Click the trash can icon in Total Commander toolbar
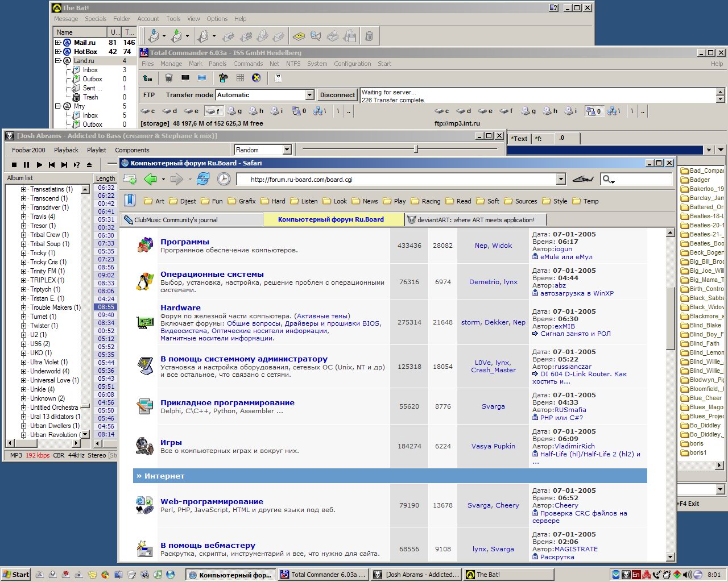 click(168, 78)
